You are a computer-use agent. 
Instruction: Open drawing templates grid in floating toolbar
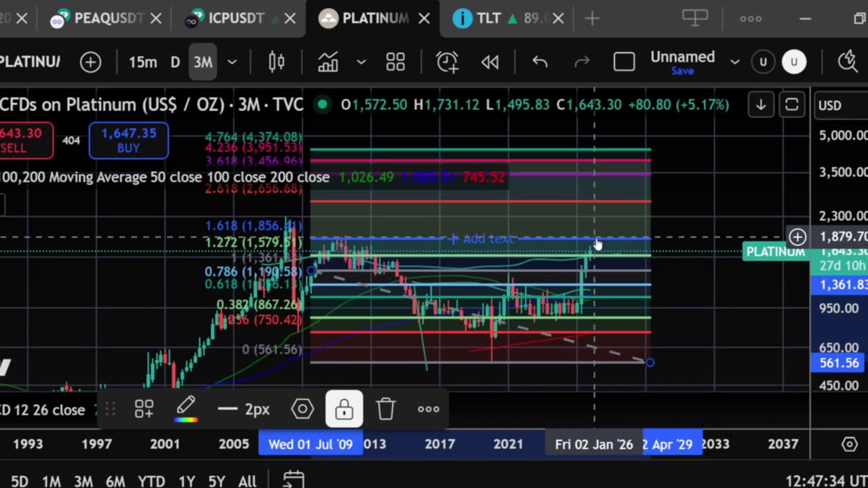pos(144,409)
